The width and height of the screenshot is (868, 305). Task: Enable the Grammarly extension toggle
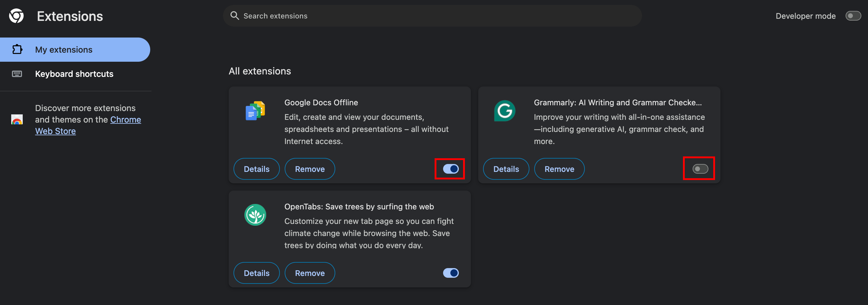coord(700,169)
